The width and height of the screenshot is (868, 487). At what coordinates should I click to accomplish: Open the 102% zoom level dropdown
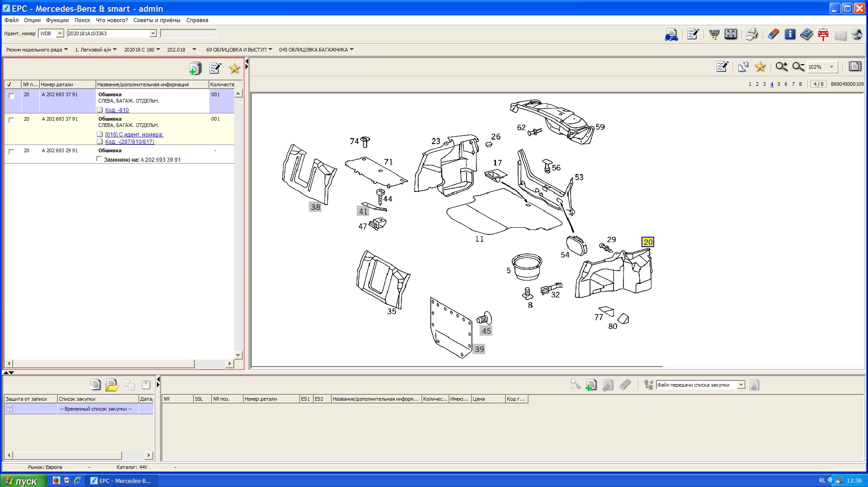tap(831, 67)
